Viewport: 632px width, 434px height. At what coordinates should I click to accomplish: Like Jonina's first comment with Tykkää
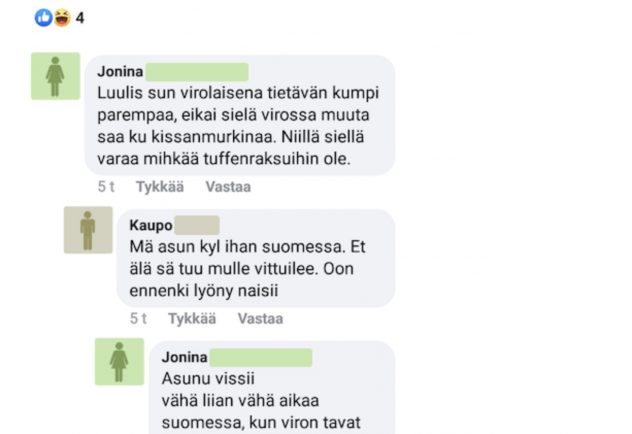tap(160, 187)
